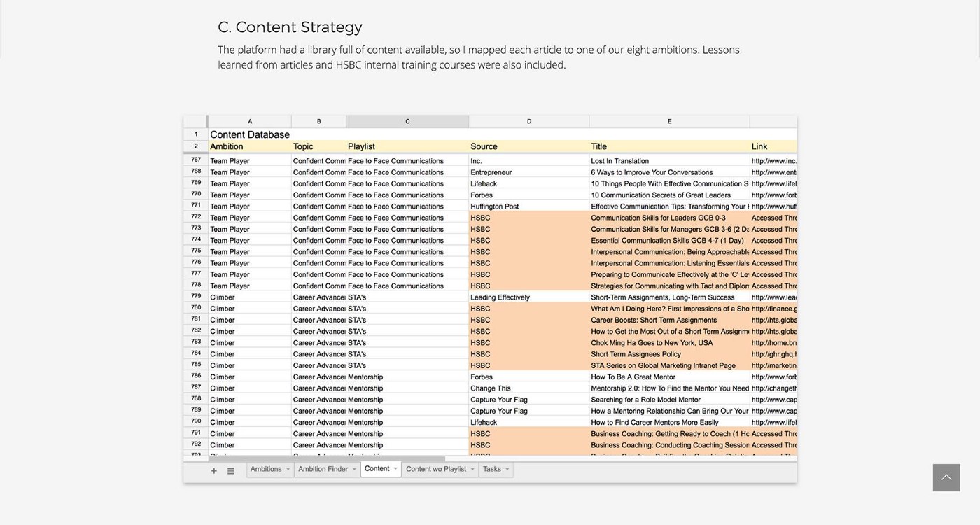Image resolution: width=980 pixels, height=525 pixels.
Task: Open the Ambition Finder sheet tab
Action: [323, 469]
